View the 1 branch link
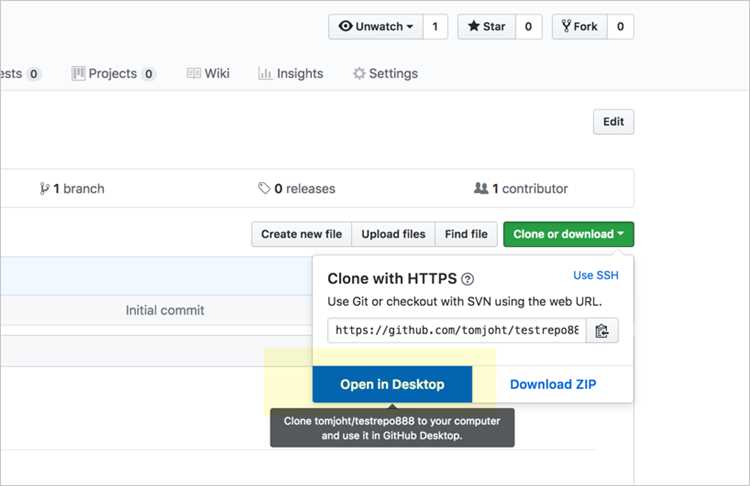This screenshot has height=486, width=750. (x=72, y=188)
